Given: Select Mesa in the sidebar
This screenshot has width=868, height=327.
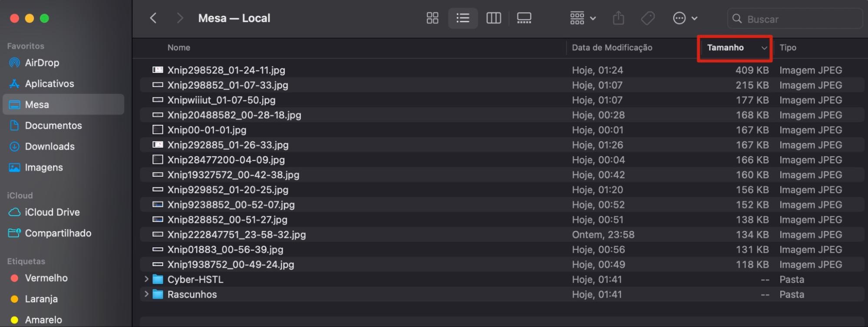Looking at the screenshot, I should [63, 104].
